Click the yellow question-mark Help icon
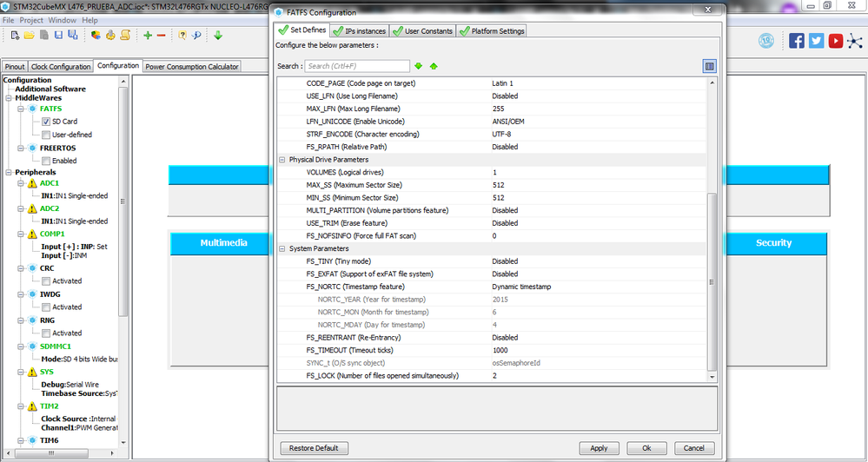 tap(182, 36)
